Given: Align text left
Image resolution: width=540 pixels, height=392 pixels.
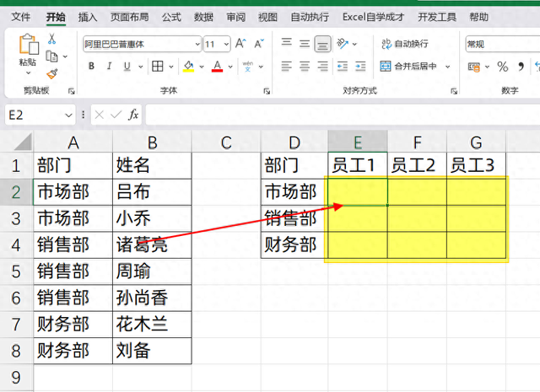Looking at the screenshot, I should click(x=287, y=66).
